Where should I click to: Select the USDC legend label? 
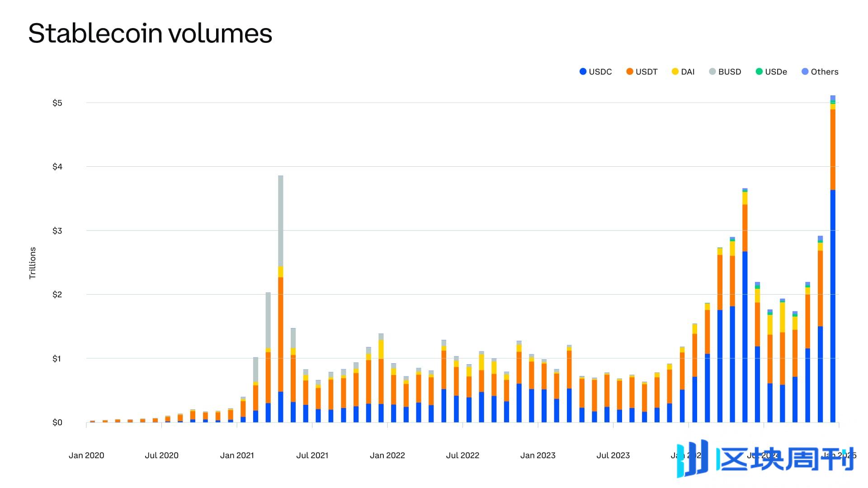(600, 72)
